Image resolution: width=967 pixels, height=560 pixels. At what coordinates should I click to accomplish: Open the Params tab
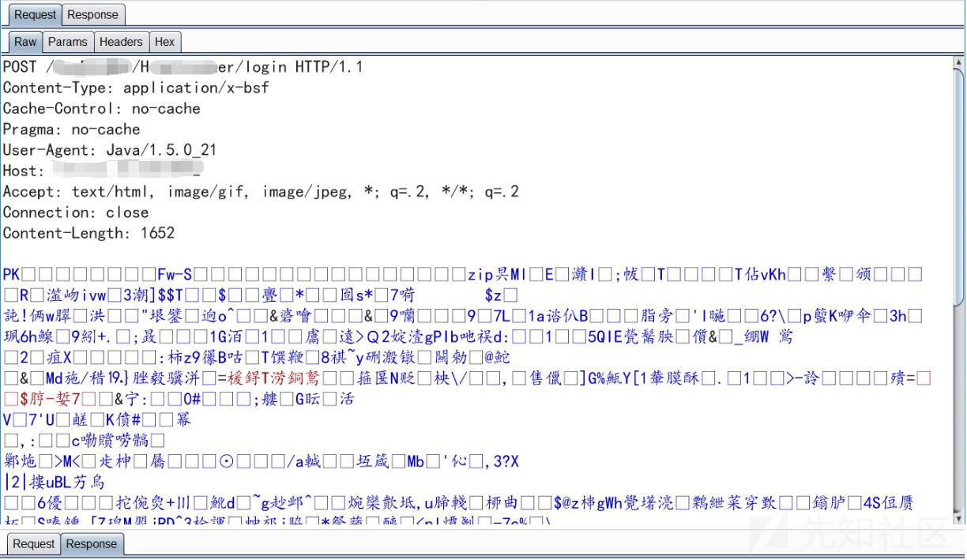[68, 42]
